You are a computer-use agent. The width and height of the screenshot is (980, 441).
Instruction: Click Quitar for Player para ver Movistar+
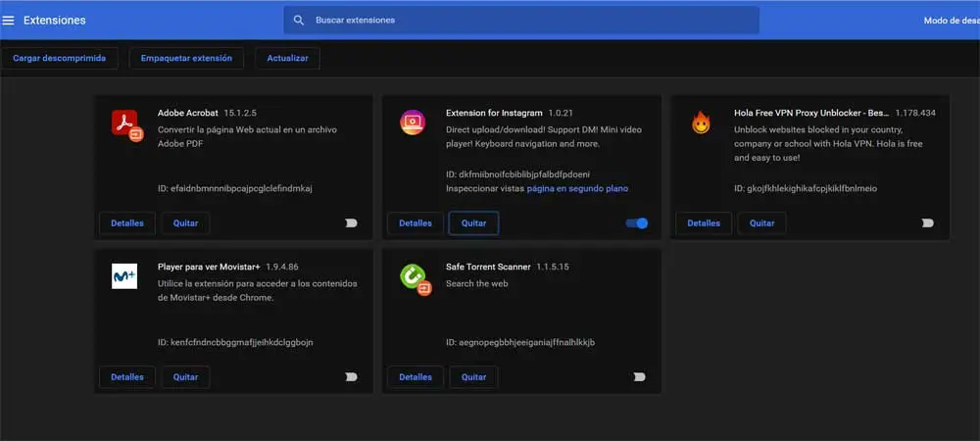click(185, 376)
